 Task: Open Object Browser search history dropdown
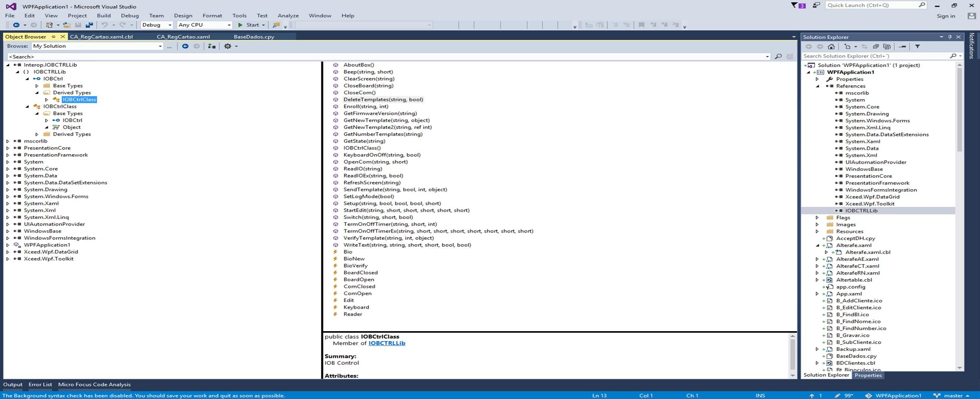(x=767, y=57)
